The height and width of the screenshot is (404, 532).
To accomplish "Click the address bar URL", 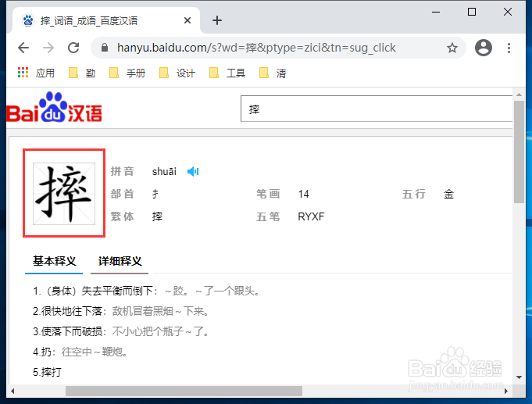I will click(256, 48).
